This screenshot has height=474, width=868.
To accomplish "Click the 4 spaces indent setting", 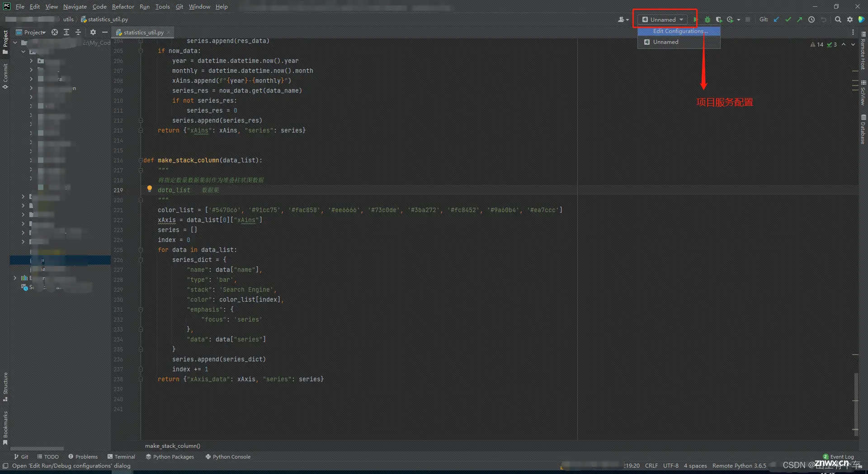I will click(695, 465).
